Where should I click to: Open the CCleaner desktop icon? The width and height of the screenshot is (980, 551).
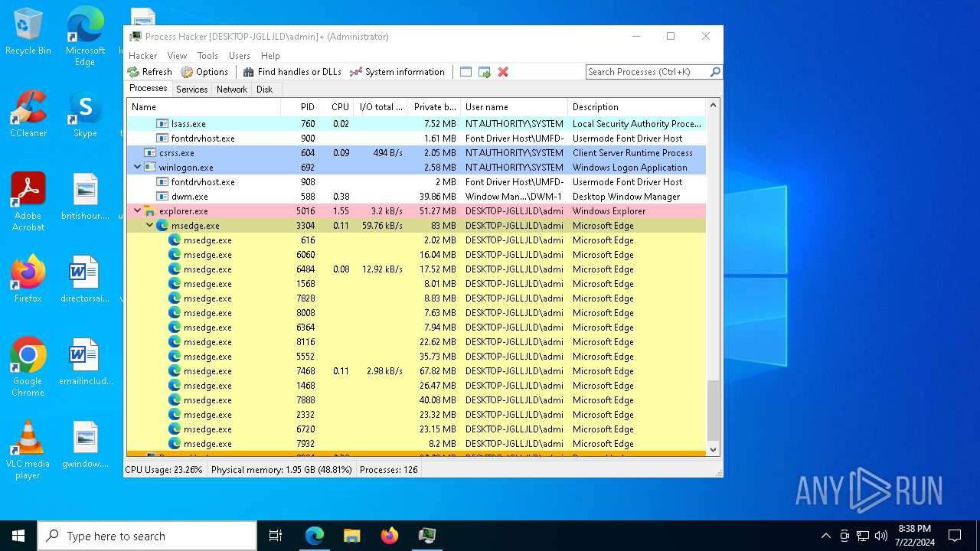pyautogui.click(x=28, y=115)
